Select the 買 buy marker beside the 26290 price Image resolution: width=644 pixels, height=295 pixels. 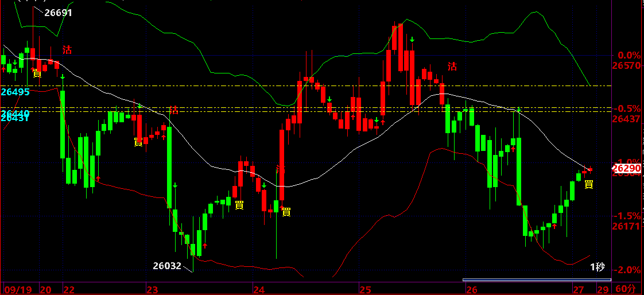[589, 184]
